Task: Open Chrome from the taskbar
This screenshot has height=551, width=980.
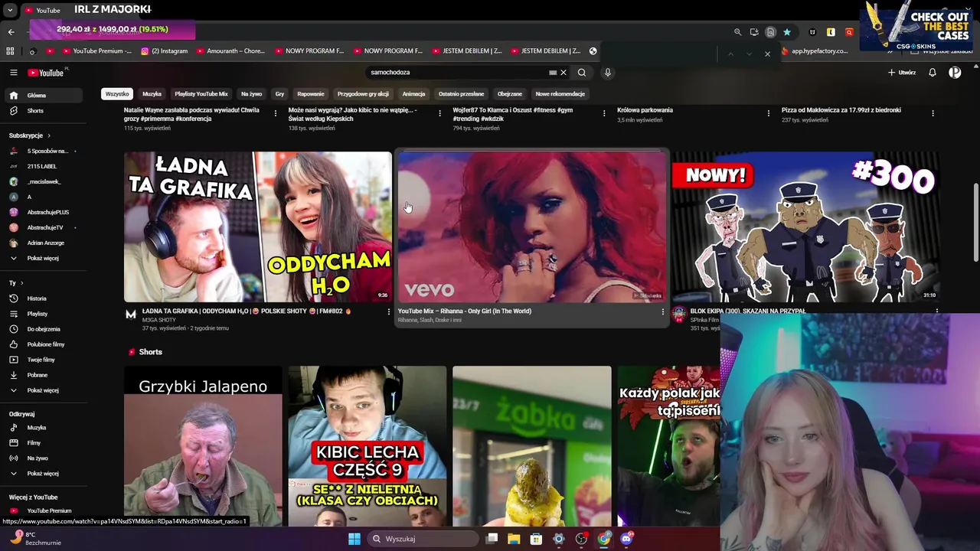Action: [x=604, y=539]
